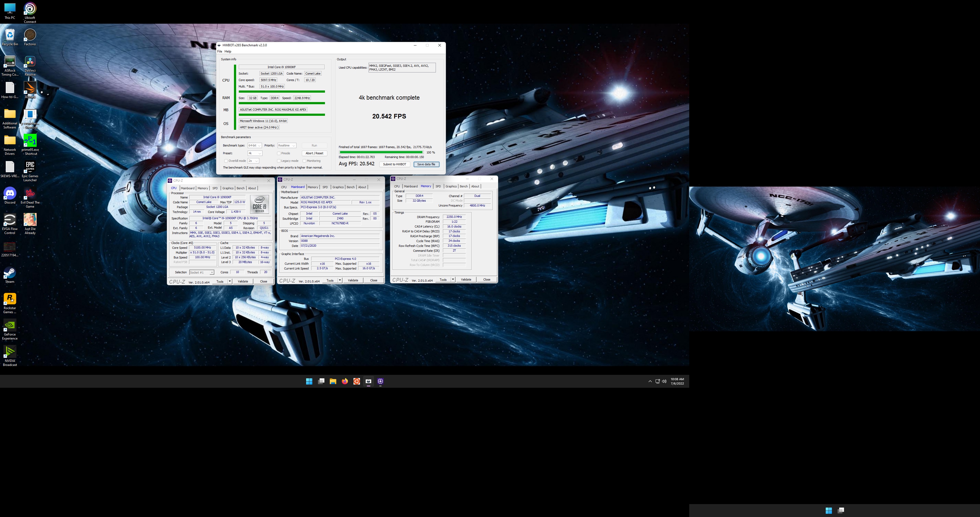Open the Recycle Bin icon
Screen dimensions: 980x517
click(x=10, y=37)
